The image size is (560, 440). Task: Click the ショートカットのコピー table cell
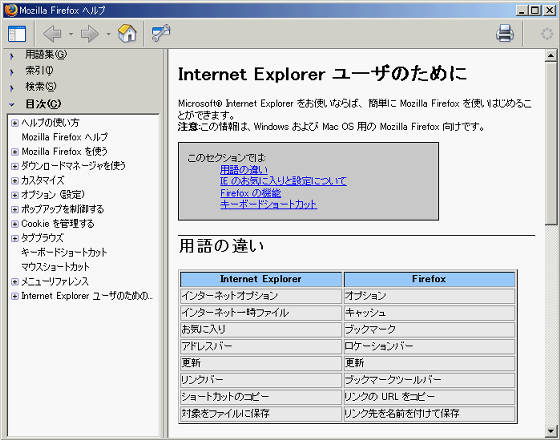(x=261, y=397)
